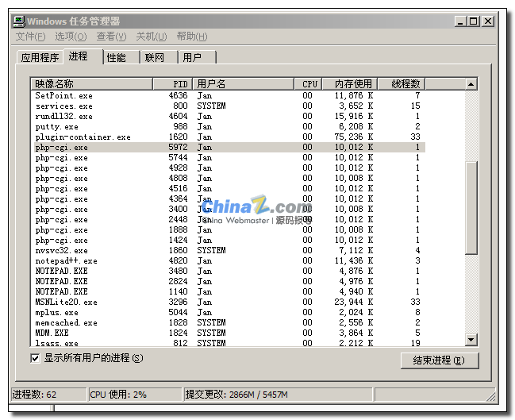
Task: Sort by PID column header
Action: [x=173, y=84]
